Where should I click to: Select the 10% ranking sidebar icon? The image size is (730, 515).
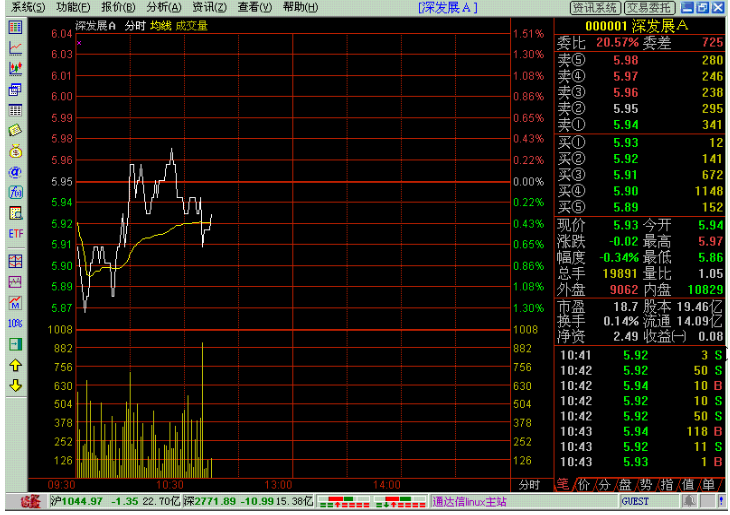(15, 323)
